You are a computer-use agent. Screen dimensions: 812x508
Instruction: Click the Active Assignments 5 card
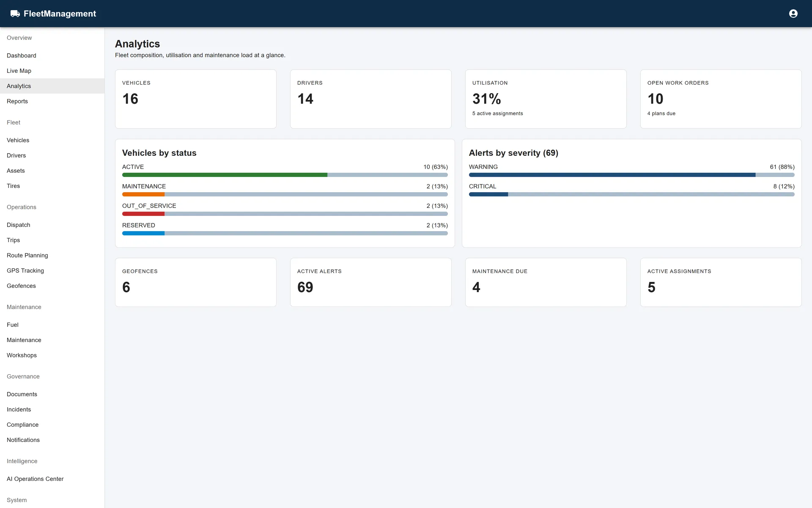pos(721,282)
